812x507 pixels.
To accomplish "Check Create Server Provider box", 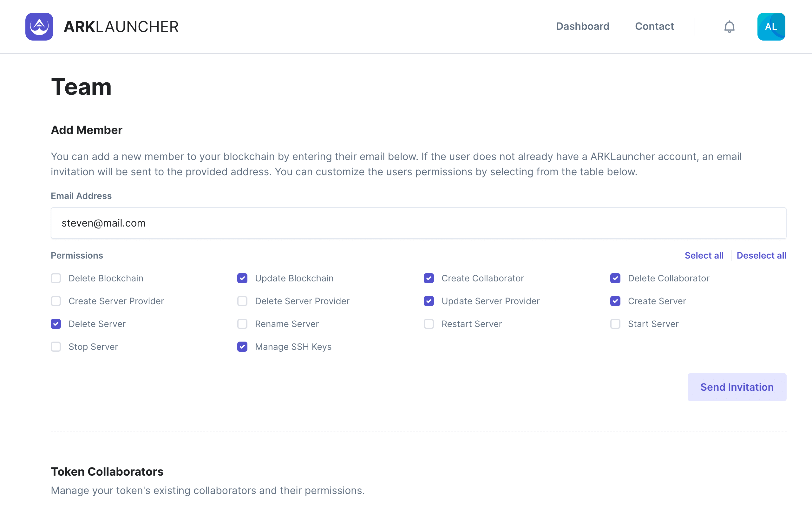I will [x=56, y=301].
